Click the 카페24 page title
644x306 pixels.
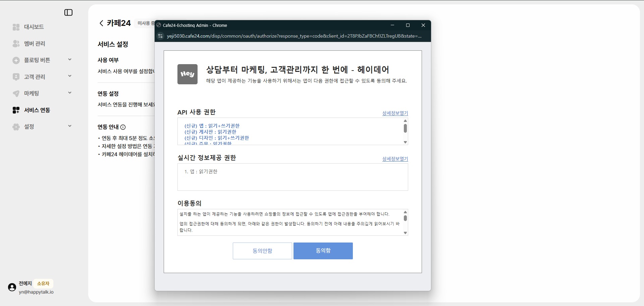pos(119,23)
